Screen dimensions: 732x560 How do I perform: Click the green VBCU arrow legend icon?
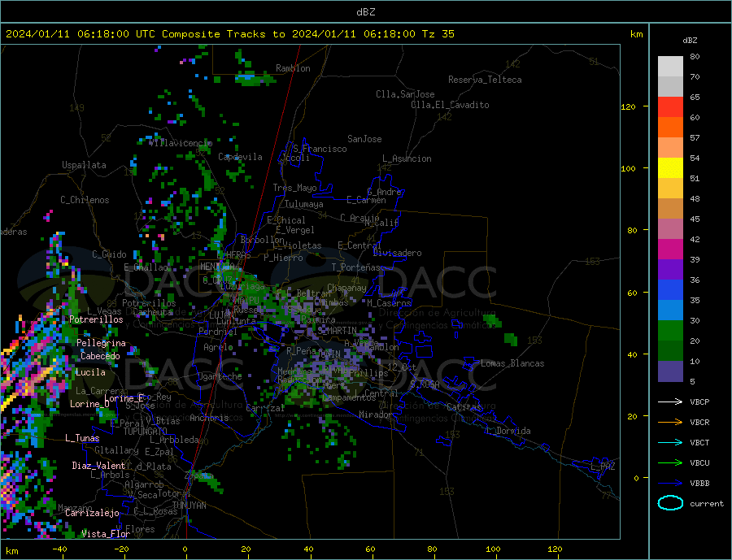point(670,463)
